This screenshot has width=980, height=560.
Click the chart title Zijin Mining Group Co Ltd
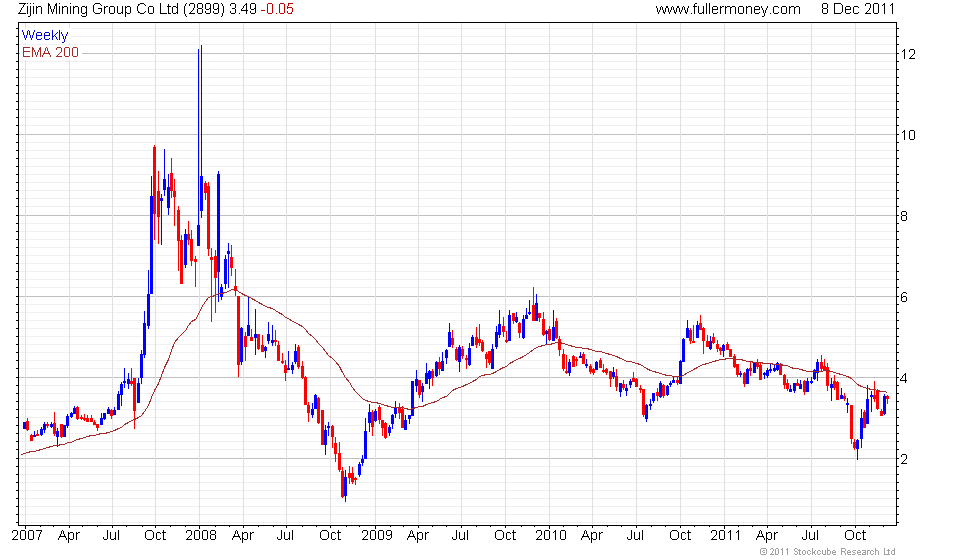98,9
